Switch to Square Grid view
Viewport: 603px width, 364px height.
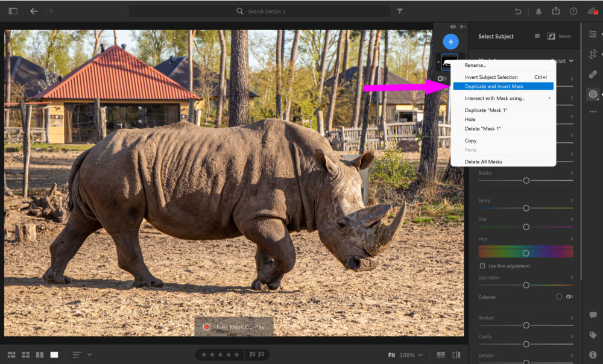(x=26, y=355)
